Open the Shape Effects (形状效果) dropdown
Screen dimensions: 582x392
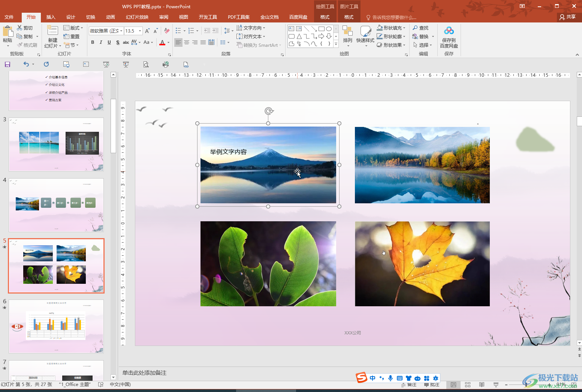pyautogui.click(x=391, y=45)
